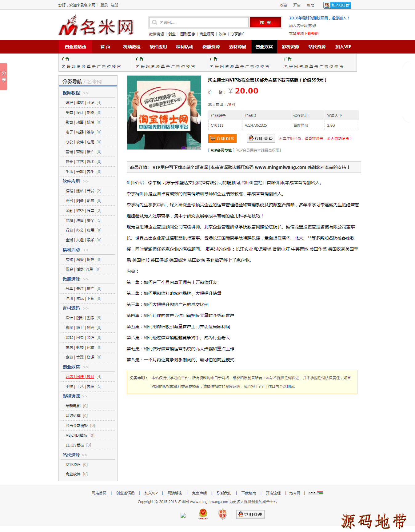Screen dimensions: 415x532
Task: Click 微信编辑 hot search keyword
Action: pos(156,34)
